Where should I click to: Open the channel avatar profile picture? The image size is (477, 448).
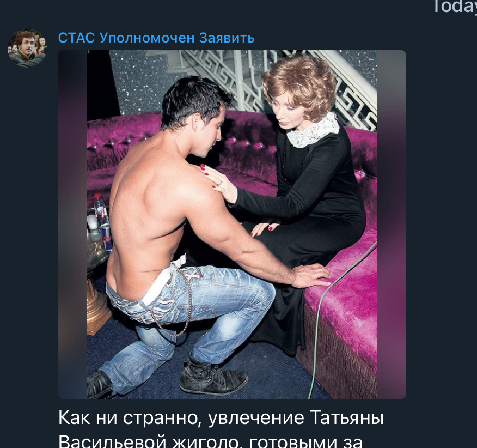click(27, 48)
